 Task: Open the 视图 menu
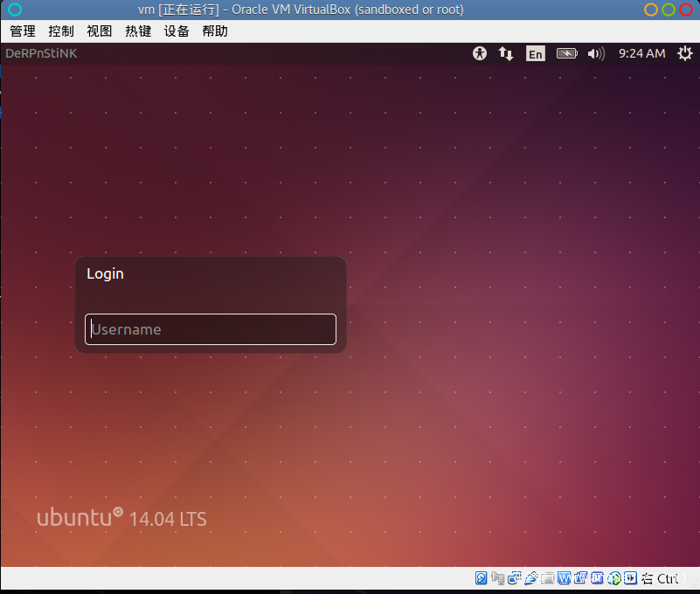tap(99, 31)
